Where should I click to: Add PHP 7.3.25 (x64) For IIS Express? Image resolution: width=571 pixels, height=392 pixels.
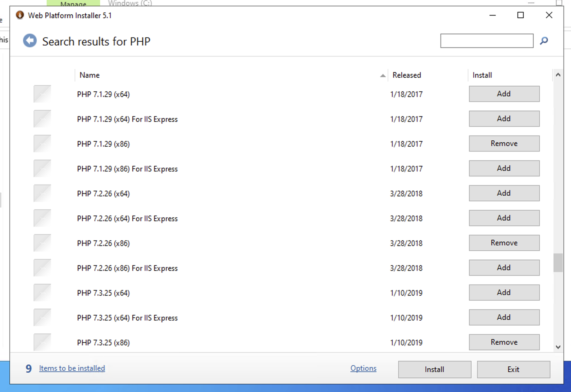(504, 317)
